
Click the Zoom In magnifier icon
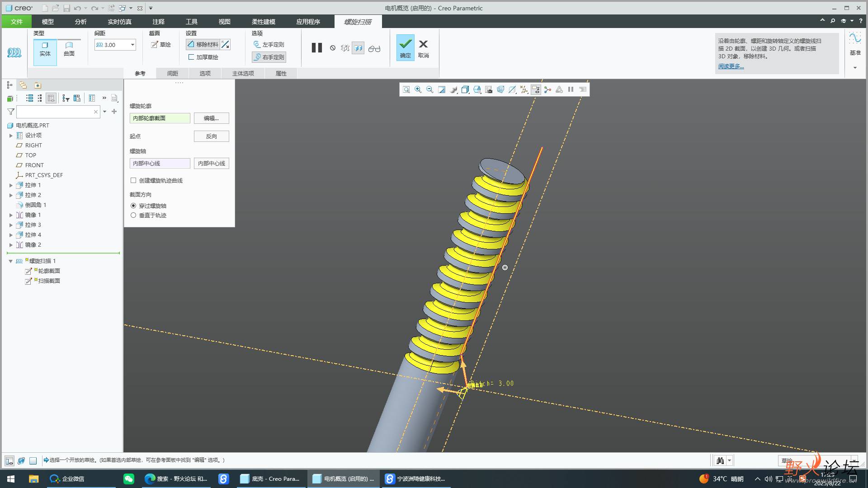click(418, 89)
